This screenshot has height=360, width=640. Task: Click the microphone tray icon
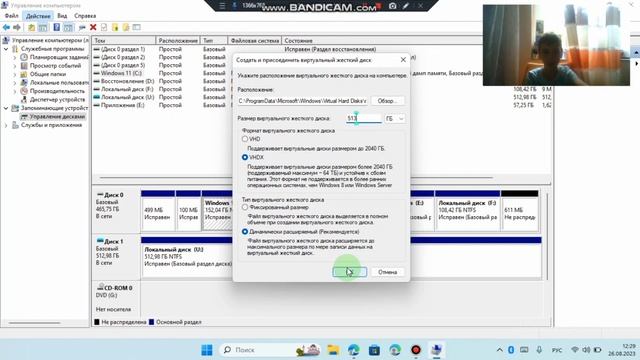point(539,350)
